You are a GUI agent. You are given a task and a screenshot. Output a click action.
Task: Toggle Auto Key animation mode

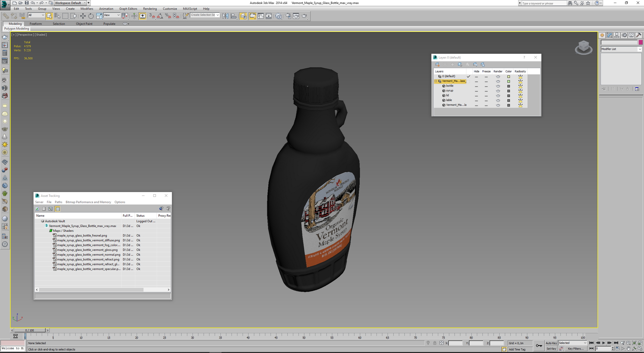(x=551, y=343)
